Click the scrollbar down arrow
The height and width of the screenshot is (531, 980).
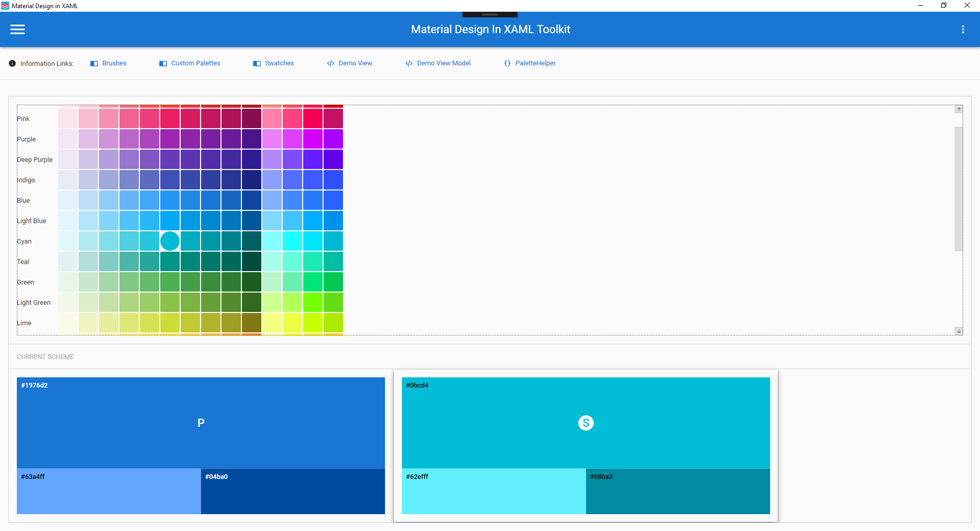coord(959,331)
